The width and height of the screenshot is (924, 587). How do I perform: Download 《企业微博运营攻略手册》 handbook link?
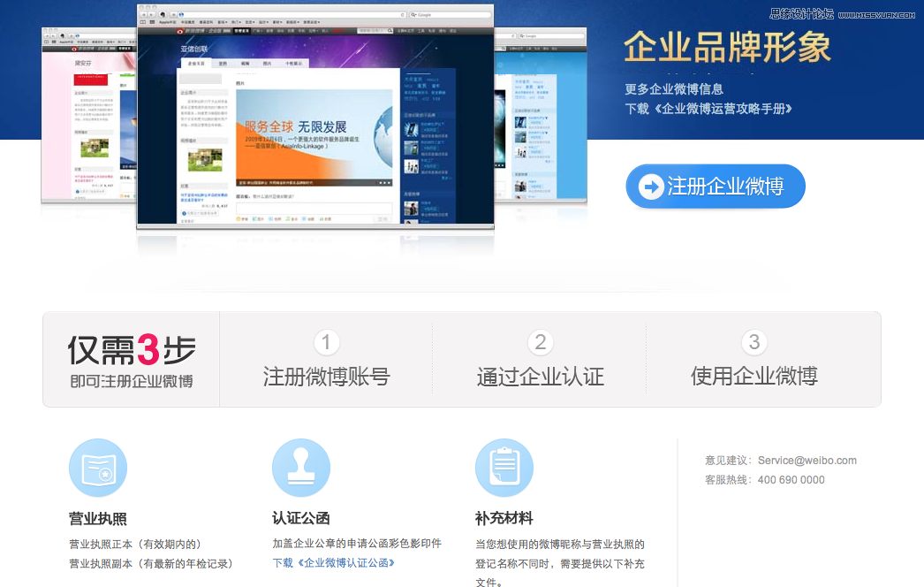click(x=708, y=109)
